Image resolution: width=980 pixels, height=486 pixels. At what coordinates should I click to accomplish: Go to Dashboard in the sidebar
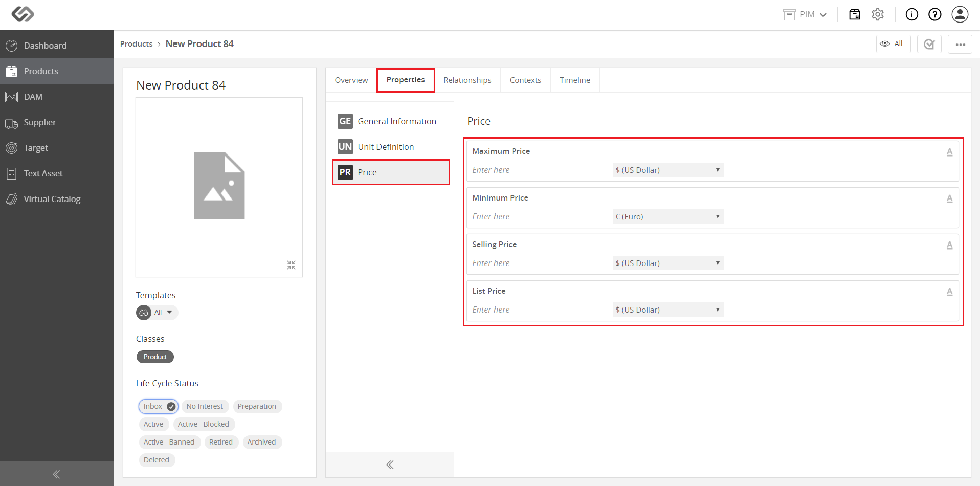pos(57,46)
